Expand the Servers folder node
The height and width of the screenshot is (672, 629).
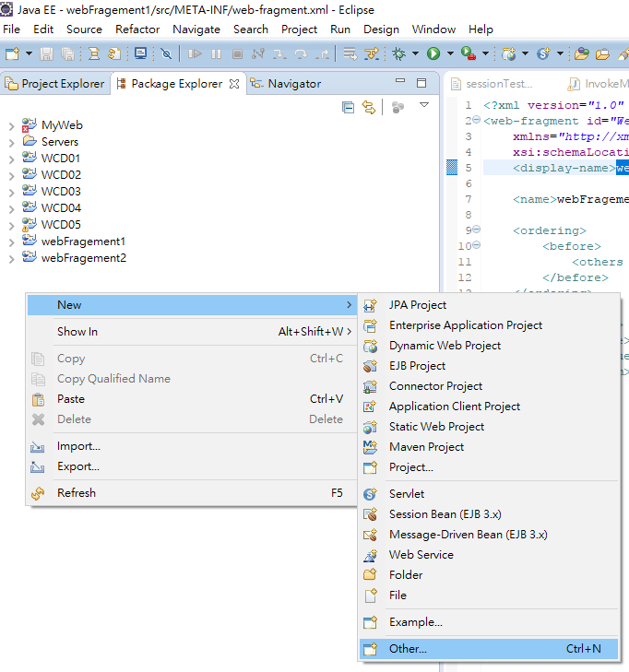[12, 143]
